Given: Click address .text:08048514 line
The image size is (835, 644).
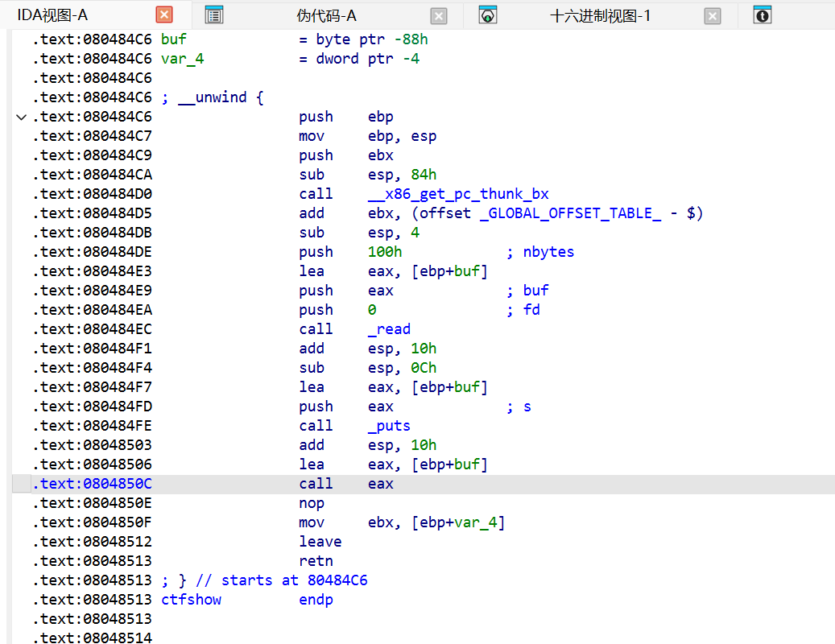Looking at the screenshot, I should [x=92, y=638].
